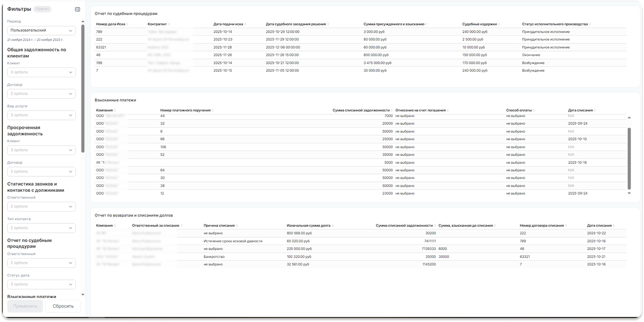Collapse the Фильтры sidebar panel icon
Image resolution: width=644 pixels, height=322 pixels.
pyautogui.click(x=77, y=9)
